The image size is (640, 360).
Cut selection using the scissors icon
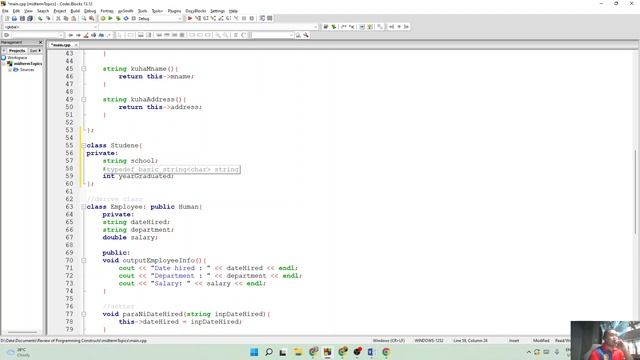coord(58,18)
